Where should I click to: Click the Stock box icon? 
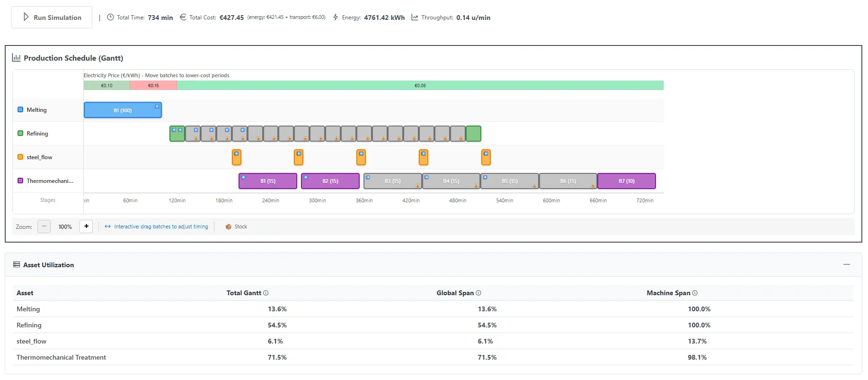pyautogui.click(x=229, y=227)
